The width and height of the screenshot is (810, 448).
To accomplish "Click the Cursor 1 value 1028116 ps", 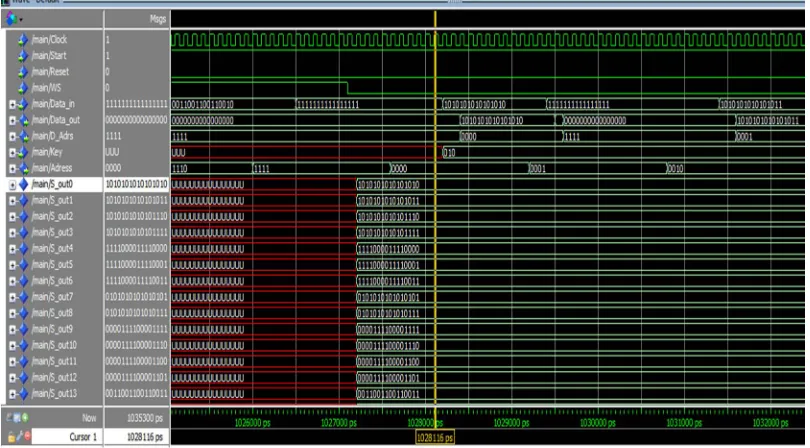I will (x=145, y=437).
